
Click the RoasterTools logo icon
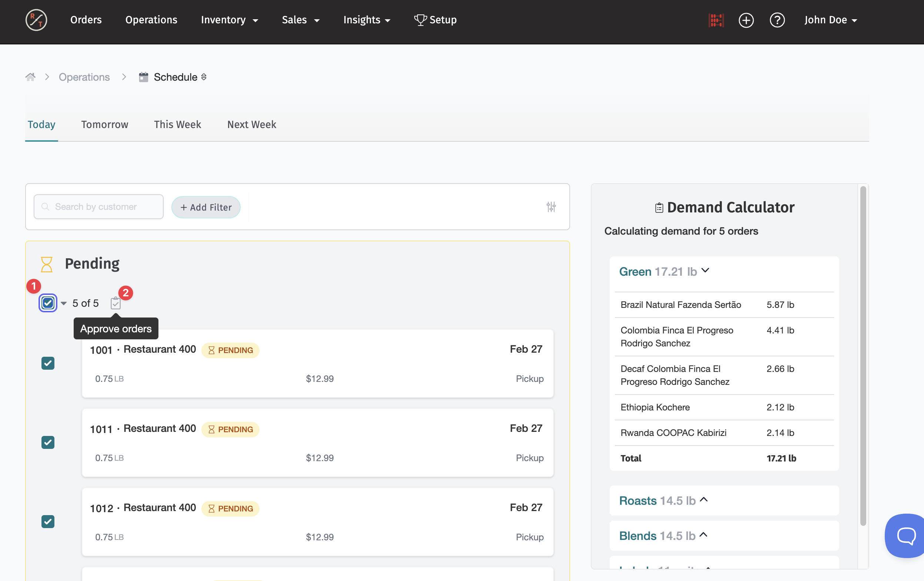[36, 20]
